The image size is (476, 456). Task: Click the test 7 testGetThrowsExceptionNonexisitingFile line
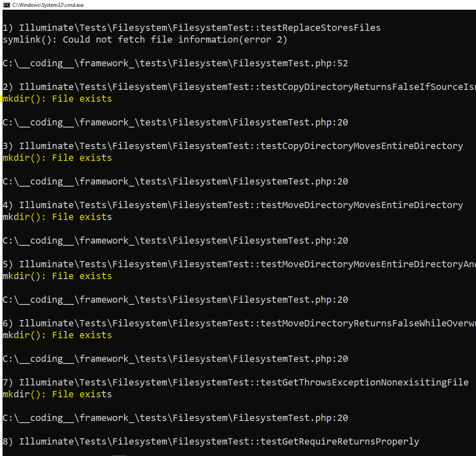(235, 382)
